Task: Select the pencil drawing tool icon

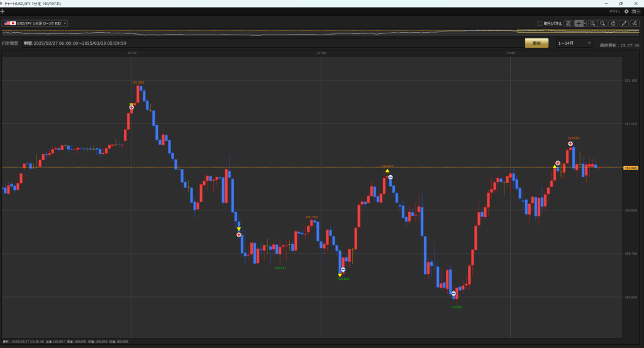Action: [x=624, y=23]
